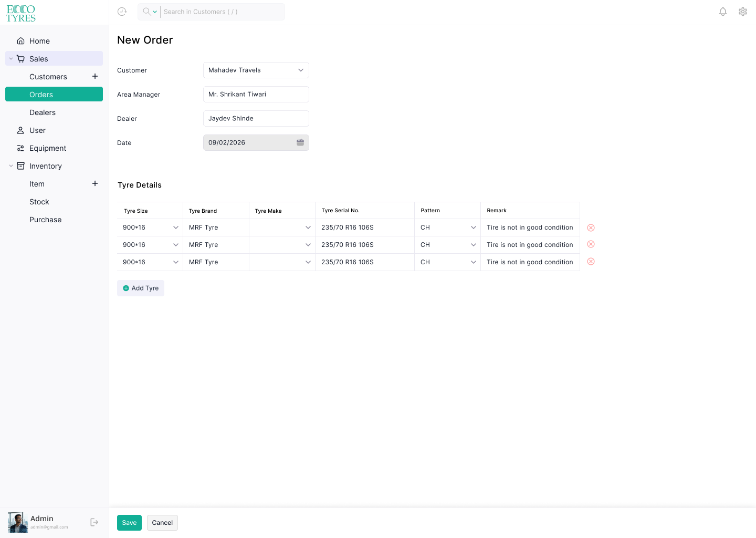Click the logout icon next to Admin
This screenshot has height=538, width=756.
click(94, 522)
